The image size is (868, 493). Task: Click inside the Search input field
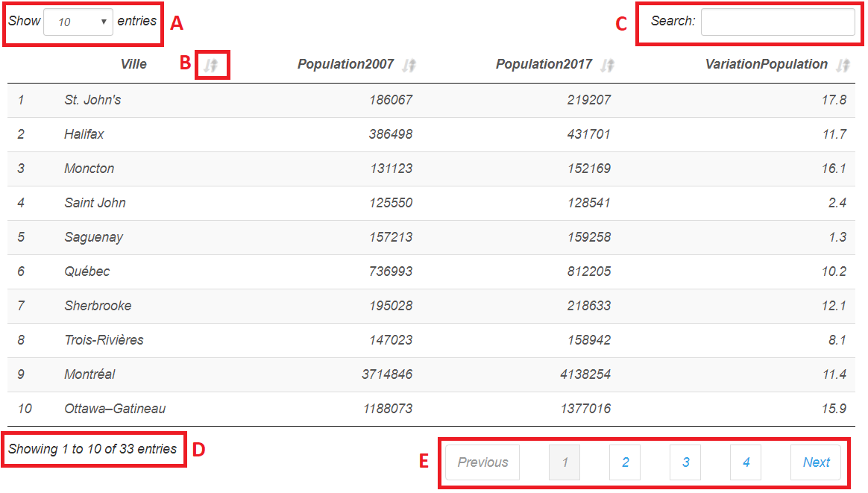tap(777, 22)
